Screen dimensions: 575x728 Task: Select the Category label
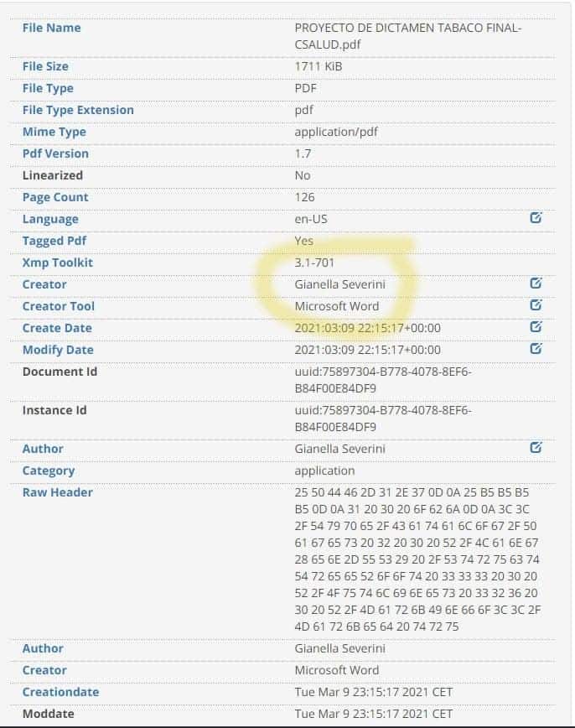tap(49, 471)
